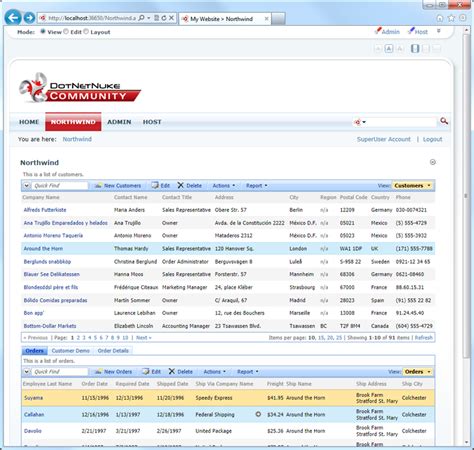Viewport: 474px width, 450px height.
Task: Close the My Website > Northwind tab
Action: pyautogui.click(x=266, y=19)
